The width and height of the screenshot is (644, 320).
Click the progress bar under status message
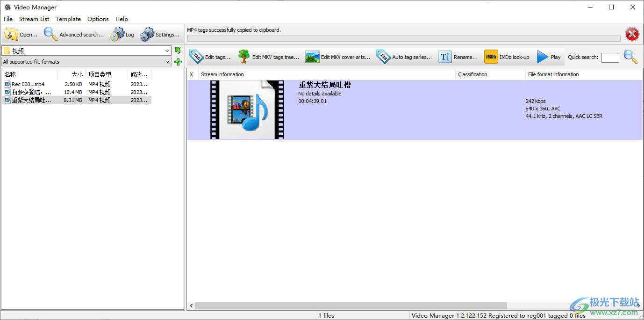pyautogui.click(x=404, y=38)
